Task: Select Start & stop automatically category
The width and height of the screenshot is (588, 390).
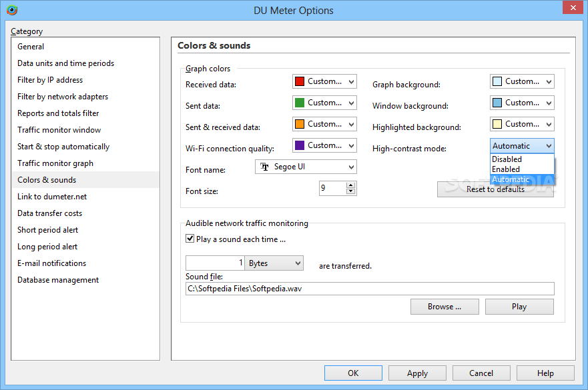Action: coord(85,147)
